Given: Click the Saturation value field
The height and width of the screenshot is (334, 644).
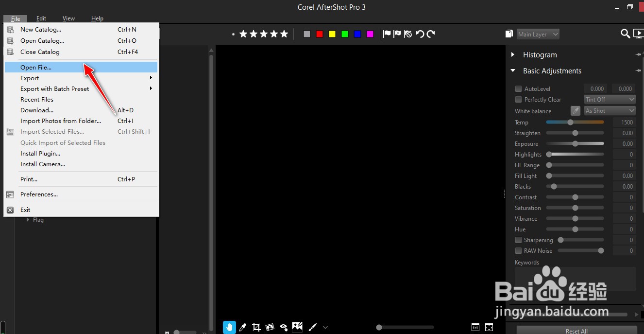Looking at the screenshot, I should pos(624,208).
